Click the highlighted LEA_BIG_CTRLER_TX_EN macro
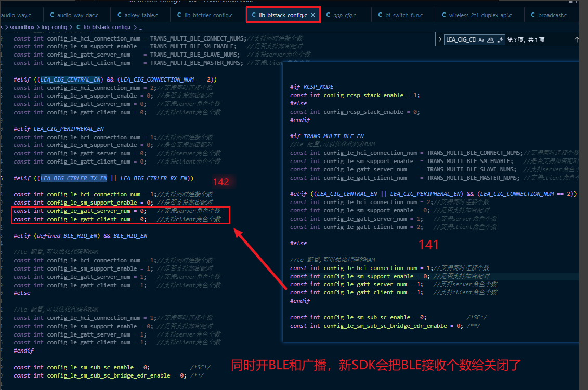This screenshot has width=588, height=390. click(73, 178)
